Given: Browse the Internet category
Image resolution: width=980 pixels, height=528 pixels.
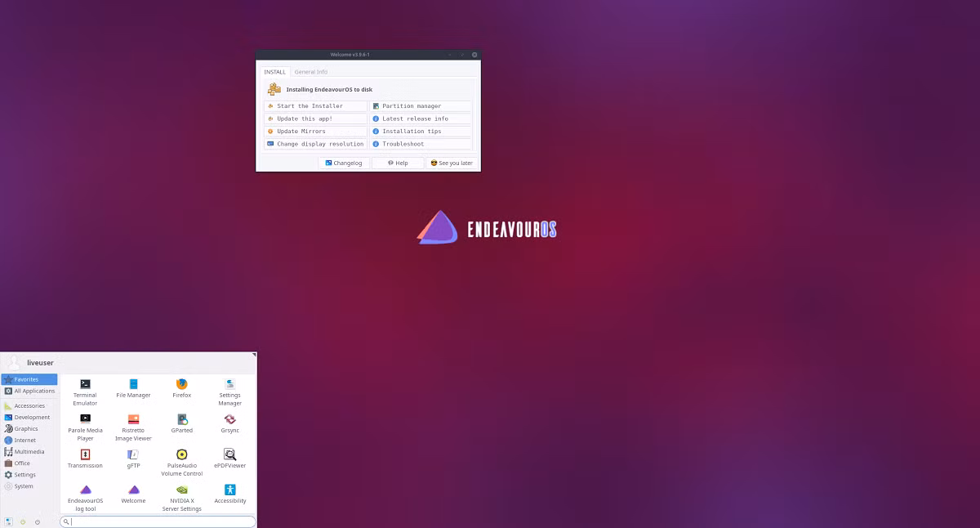Looking at the screenshot, I should [29, 440].
